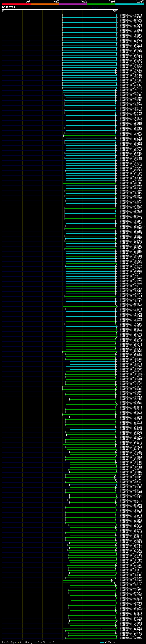The image size is (146, 644).
Task: Select label UniRef100_C6DNT4
Action: pyautogui.click(x=131, y=364)
